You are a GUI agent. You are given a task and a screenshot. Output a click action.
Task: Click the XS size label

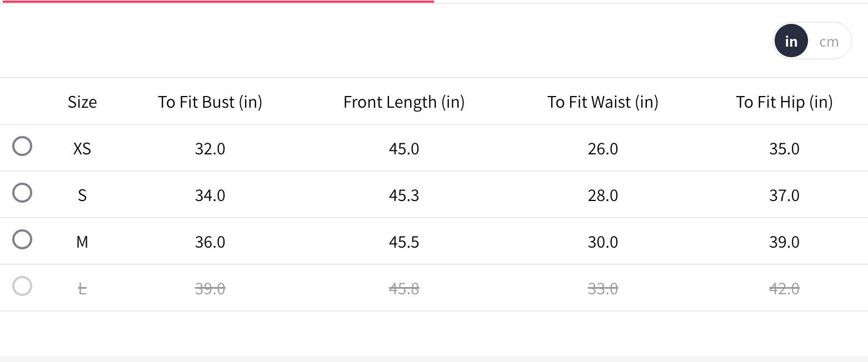click(82, 149)
